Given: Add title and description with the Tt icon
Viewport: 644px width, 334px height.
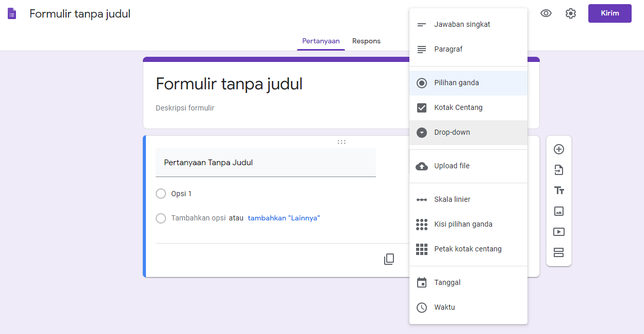Looking at the screenshot, I should [559, 190].
